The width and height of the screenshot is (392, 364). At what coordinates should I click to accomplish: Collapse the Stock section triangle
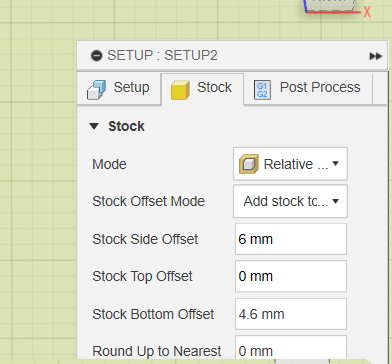(94, 126)
